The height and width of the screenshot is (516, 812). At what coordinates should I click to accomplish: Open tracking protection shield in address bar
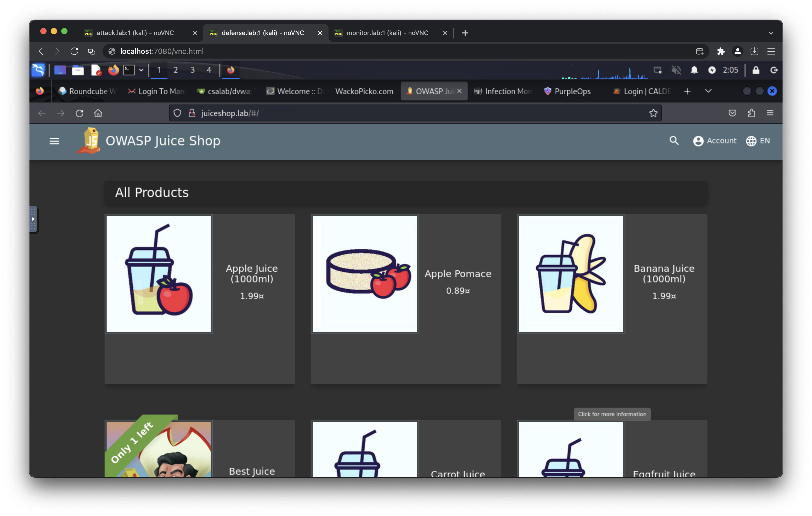pos(177,113)
